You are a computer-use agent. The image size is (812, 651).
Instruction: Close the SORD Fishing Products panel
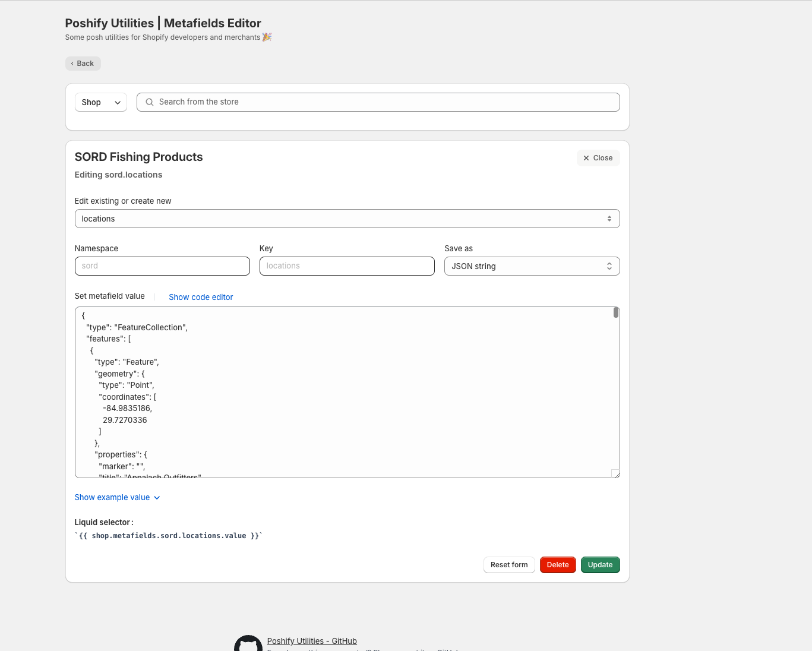598,158
